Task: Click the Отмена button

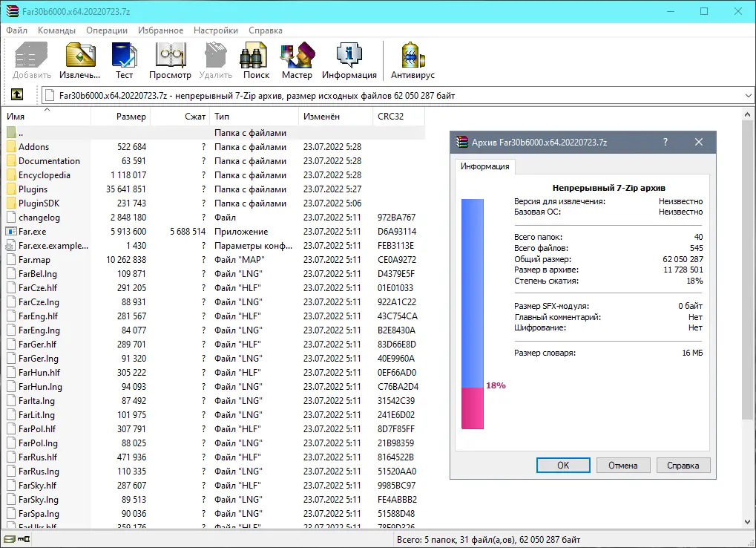Action: tap(623, 465)
